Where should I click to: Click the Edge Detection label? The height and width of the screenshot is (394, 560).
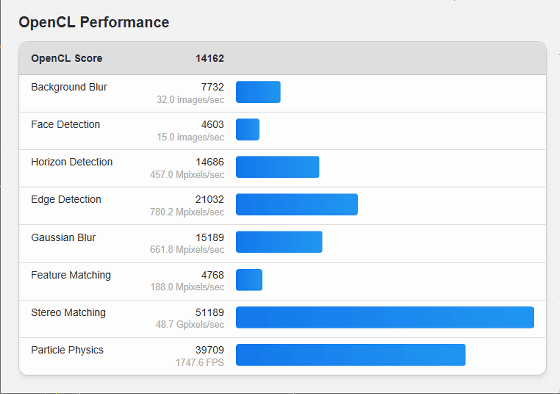coord(66,199)
